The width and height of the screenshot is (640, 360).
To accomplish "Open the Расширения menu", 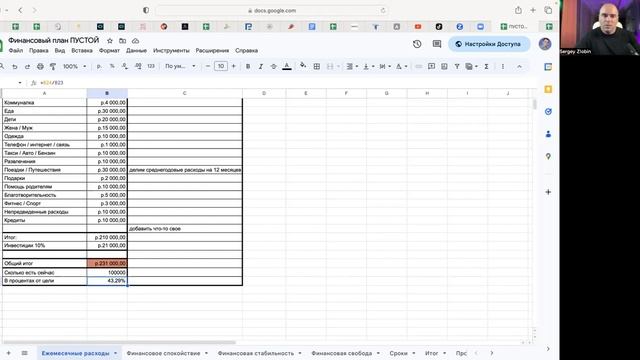I will coord(212,51).
